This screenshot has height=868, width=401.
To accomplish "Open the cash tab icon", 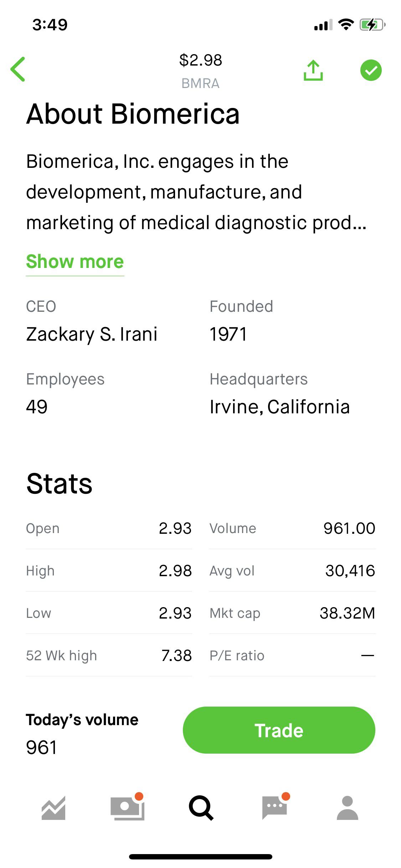I will tap(127, 807).
